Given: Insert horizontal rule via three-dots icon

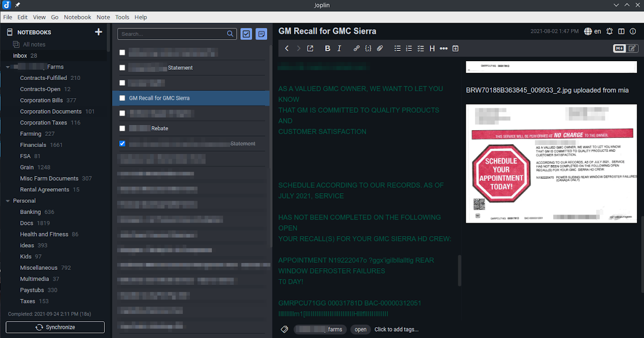Looking at the screenshot, I should (x=444, y=48).
